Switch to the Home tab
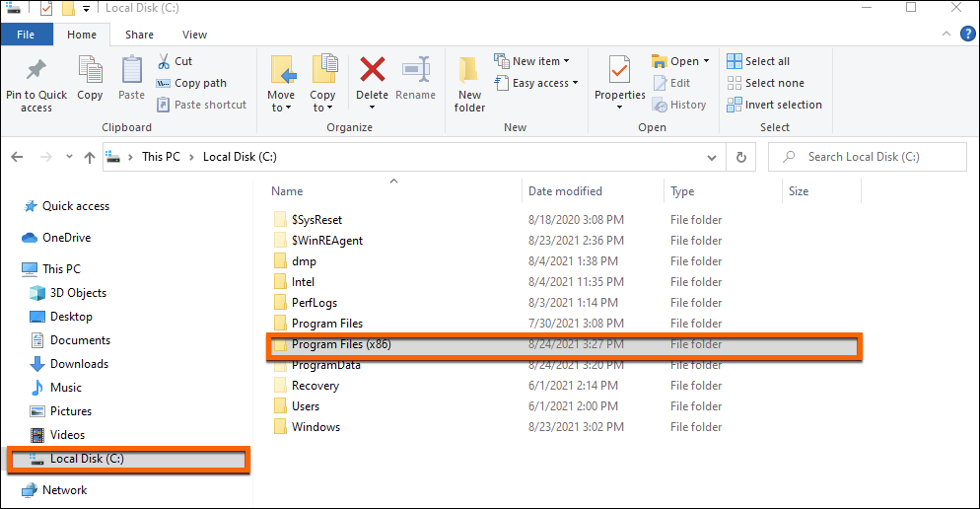The height and width of the screenshot is (509, 980). point(82,35)
